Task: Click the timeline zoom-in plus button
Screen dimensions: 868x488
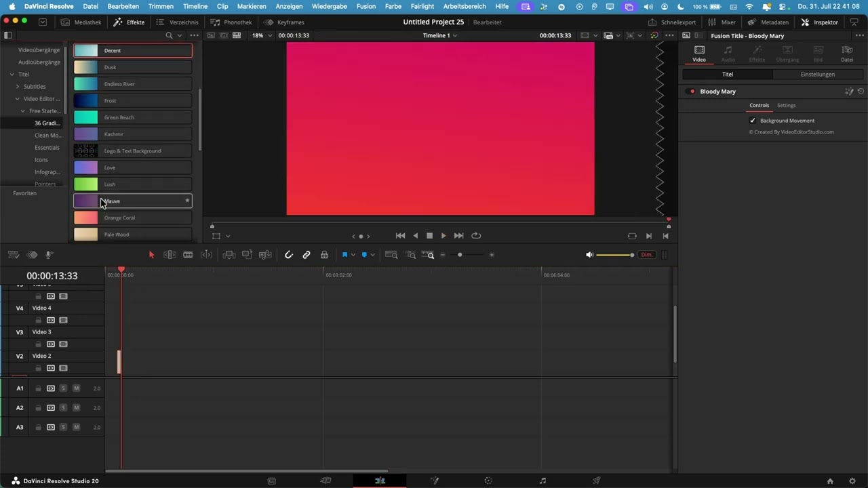Action: pyautogui.click(x=492, y=255)
